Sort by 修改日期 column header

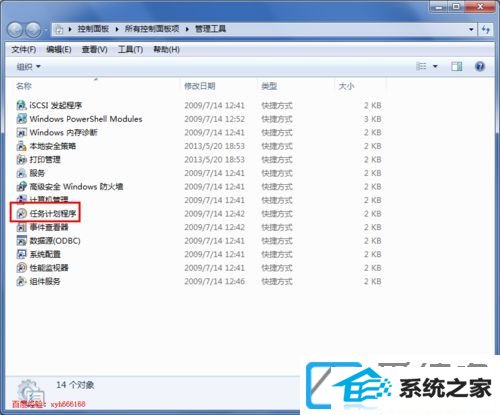tap(200, 86)
